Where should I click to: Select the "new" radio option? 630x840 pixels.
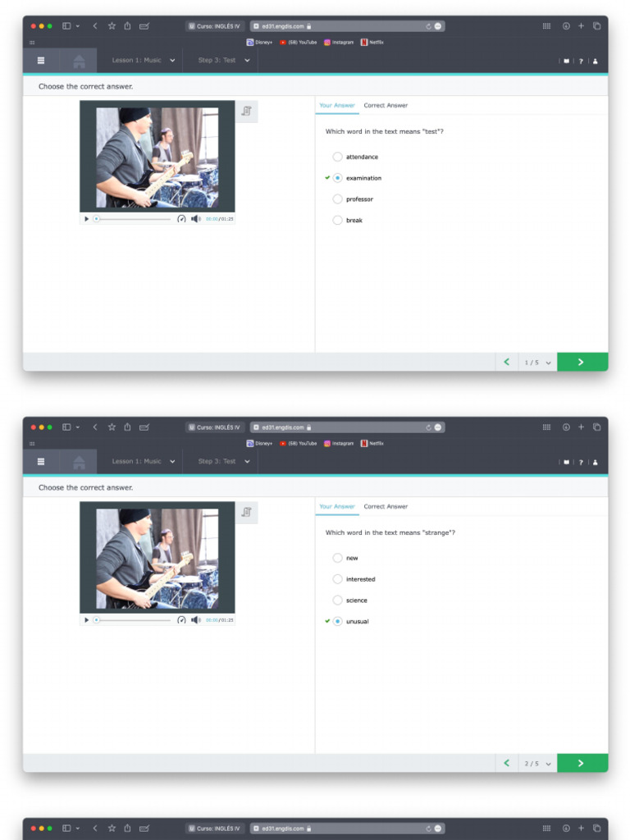337,558
